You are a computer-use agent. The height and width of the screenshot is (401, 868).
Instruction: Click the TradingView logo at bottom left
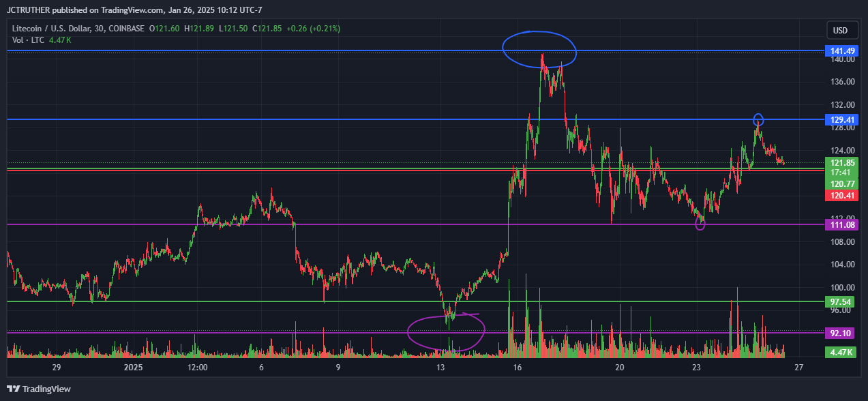coord(38,389)
